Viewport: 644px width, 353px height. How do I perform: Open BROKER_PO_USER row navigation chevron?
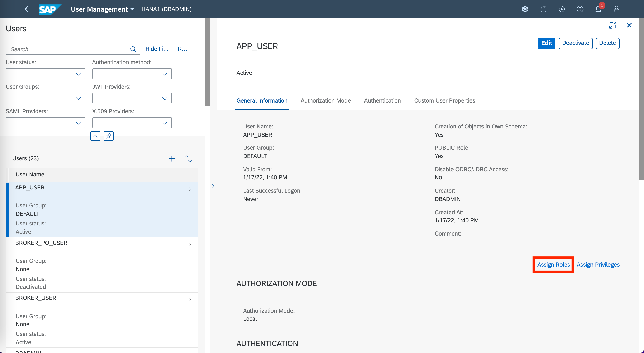(x=190, y=244)
